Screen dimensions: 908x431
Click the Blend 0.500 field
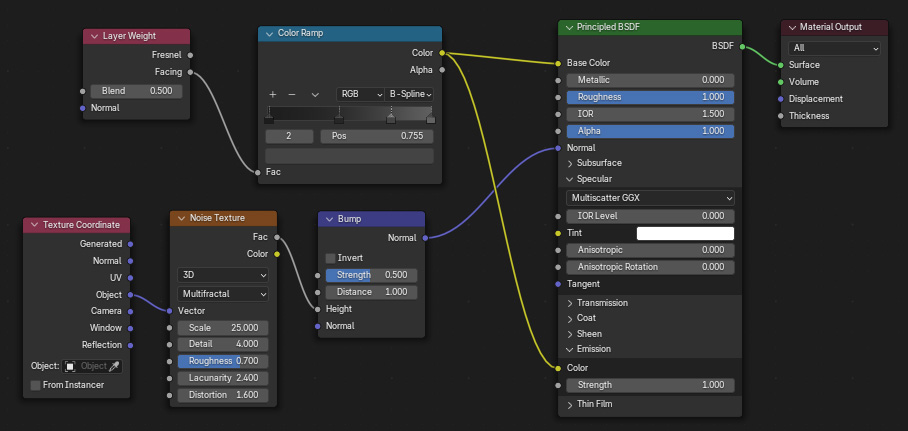136,91
